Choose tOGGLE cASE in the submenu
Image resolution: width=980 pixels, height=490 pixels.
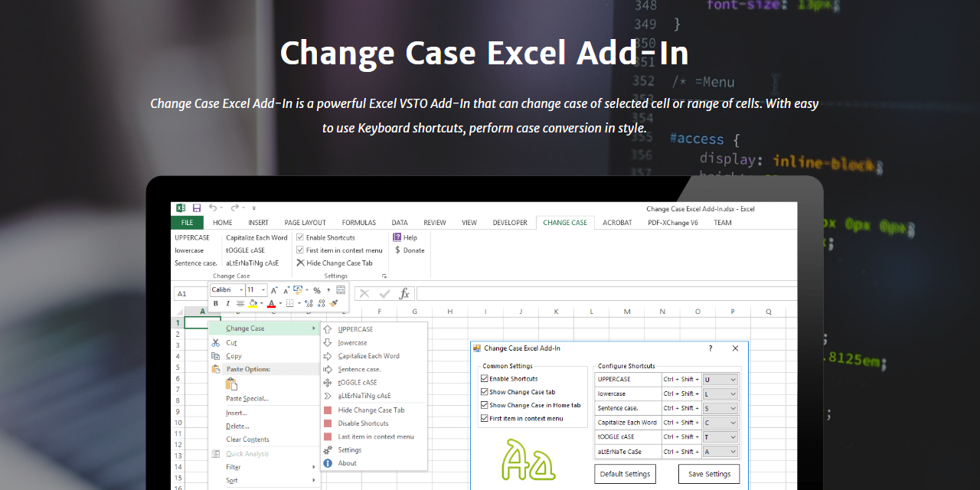coord(358,382)
